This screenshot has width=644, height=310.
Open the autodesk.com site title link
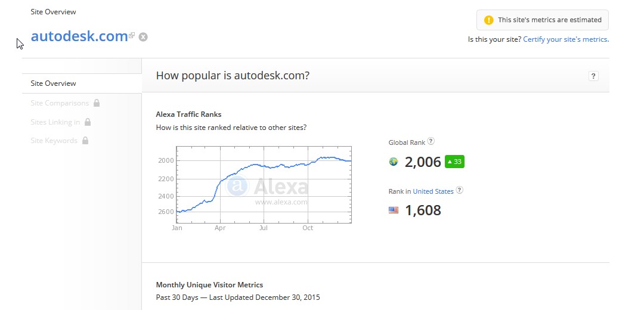pyautogui.click(x=79, y=36)
